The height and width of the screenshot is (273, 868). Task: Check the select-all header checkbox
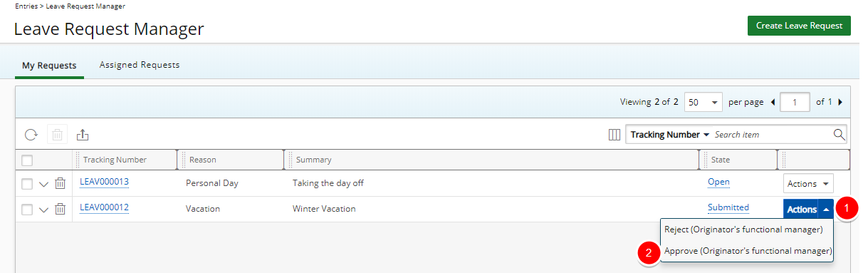tap(27, 160)
